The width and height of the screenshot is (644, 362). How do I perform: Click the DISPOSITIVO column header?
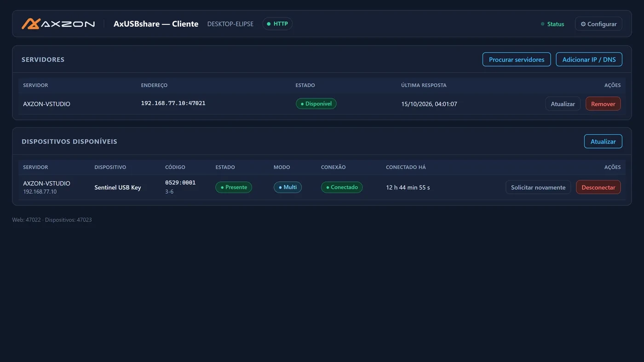click(110, 167)
